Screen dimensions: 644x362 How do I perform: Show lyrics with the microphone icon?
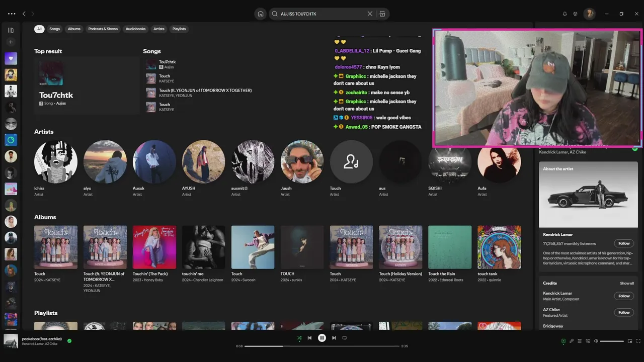coord(572,341)
